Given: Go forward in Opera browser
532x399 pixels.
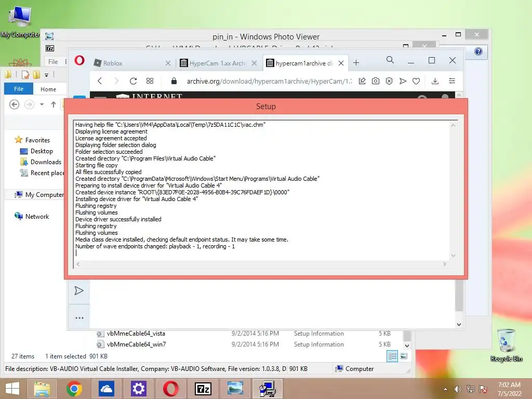Looking at the screenshot, I should pos(116,81).
